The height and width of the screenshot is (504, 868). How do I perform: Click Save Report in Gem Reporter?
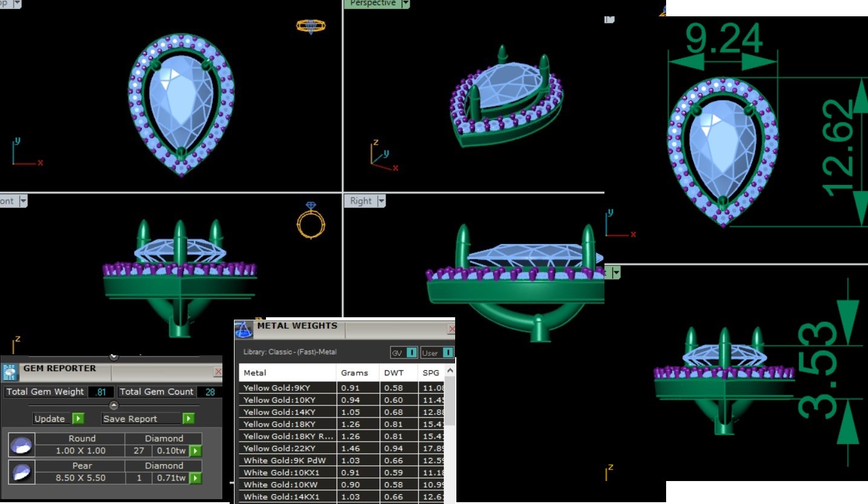[141, 419]
